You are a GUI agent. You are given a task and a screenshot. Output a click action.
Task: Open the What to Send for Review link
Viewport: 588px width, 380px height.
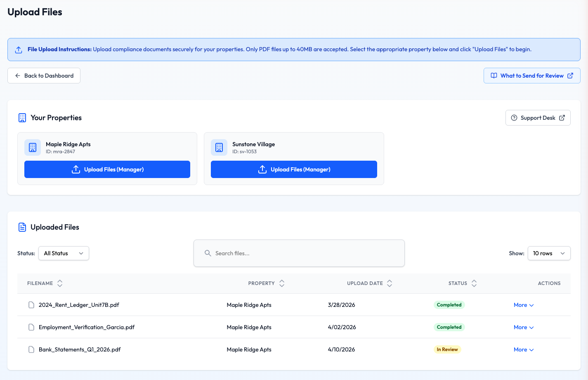[x=532, y=76]
